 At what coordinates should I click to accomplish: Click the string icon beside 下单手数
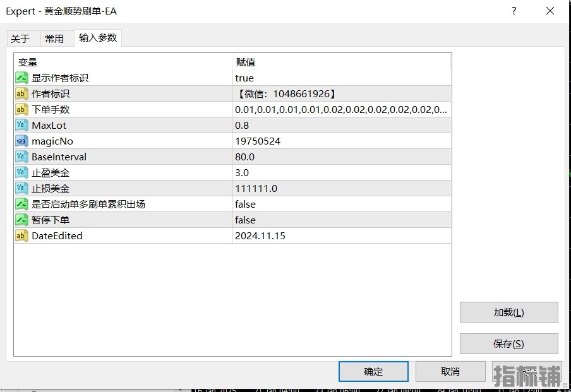point(21,110)
